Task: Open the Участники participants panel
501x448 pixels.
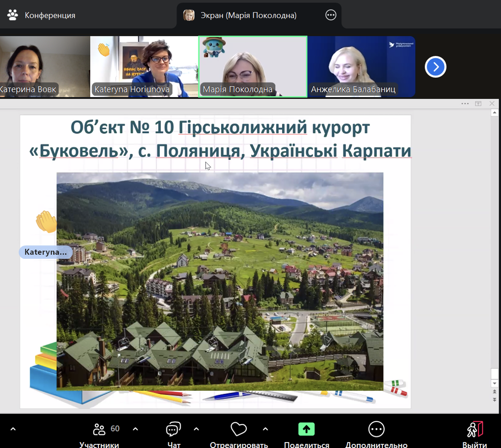Action: (x=99, y=430)
